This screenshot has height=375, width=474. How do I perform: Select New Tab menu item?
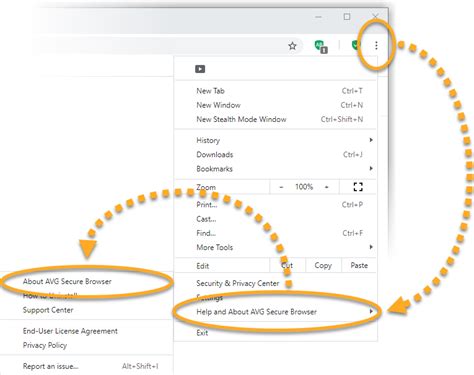tap(276, 91)
